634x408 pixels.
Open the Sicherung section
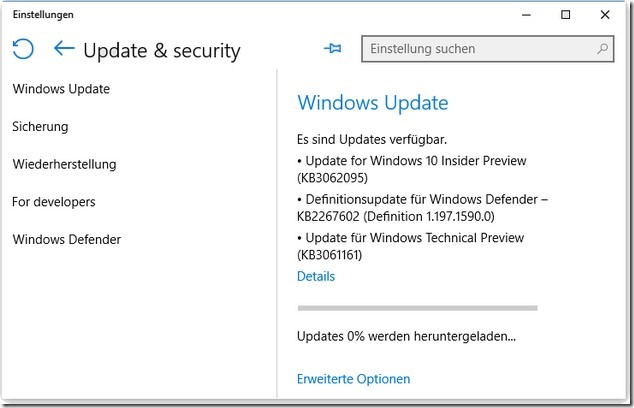[x=40, y=127]
